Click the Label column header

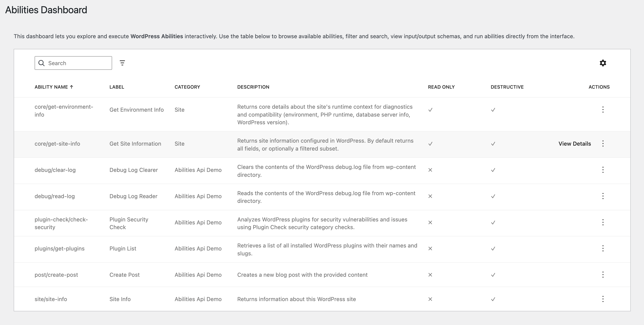[x=117, y=87]
